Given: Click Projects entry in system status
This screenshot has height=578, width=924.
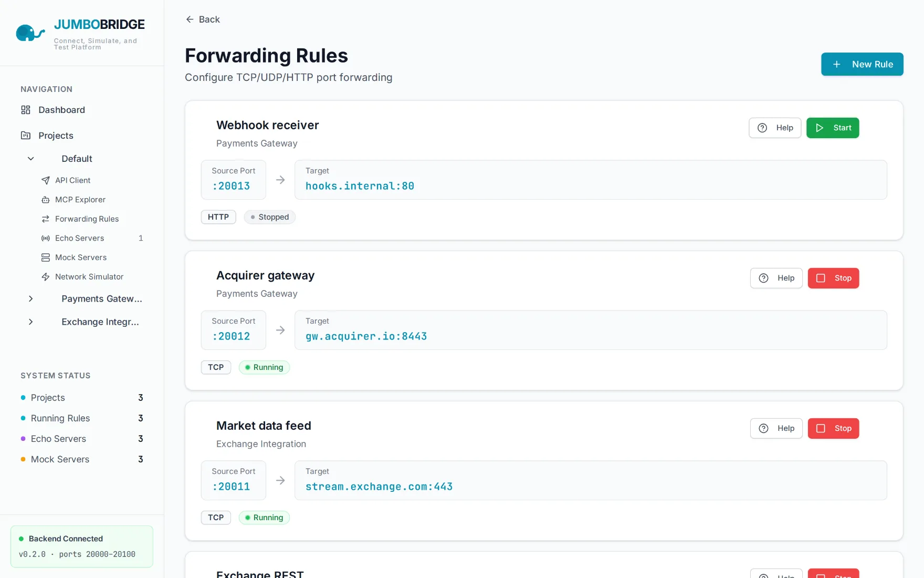Looking at the screenshot, I should pos(82,398).
